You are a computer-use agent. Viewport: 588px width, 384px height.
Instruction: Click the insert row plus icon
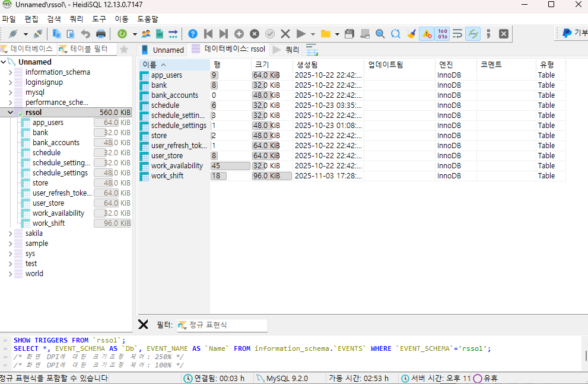click(x=239, y=34)
